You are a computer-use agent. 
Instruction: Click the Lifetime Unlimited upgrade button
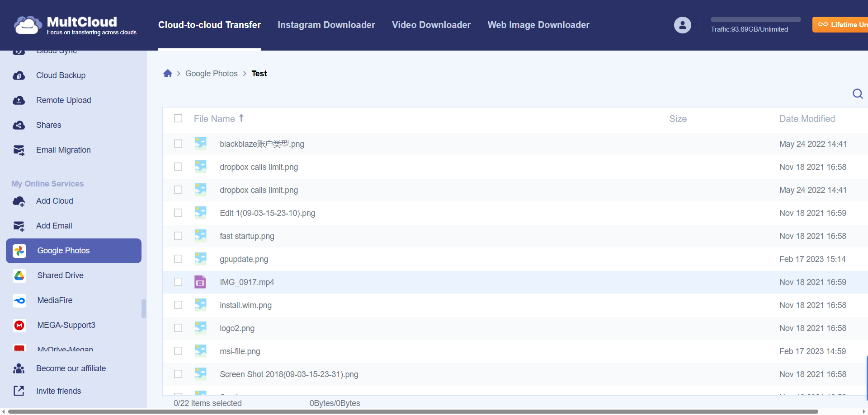[840, 25]
